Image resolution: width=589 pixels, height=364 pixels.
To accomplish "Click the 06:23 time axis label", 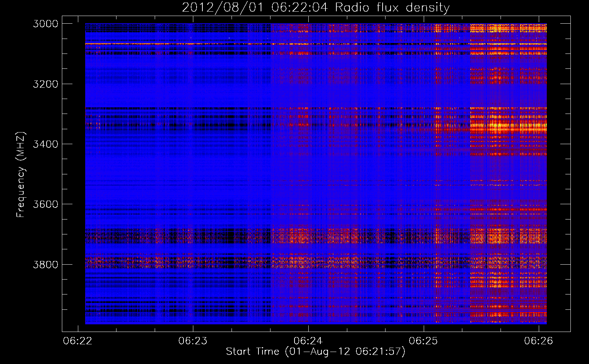I will coord(193,341).
